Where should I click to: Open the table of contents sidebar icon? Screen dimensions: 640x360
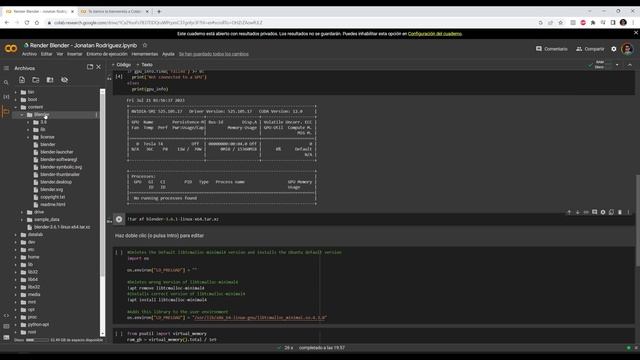(6, 68)
